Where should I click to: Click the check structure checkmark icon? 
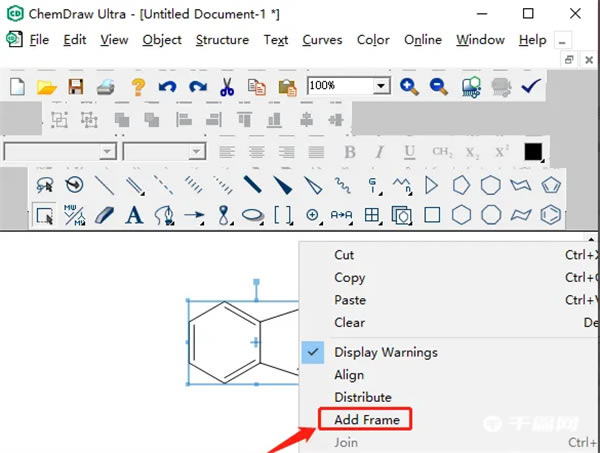pyautogui.click(x=531, y=86)
